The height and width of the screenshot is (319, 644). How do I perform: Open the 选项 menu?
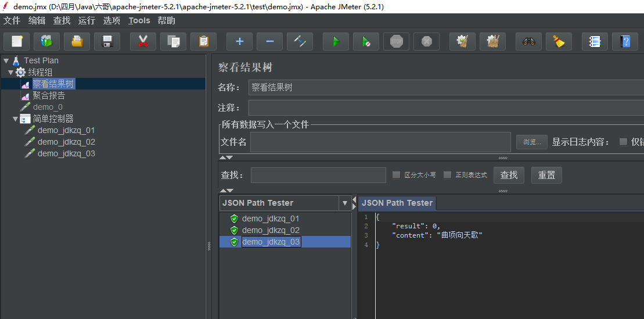(111, 20)
